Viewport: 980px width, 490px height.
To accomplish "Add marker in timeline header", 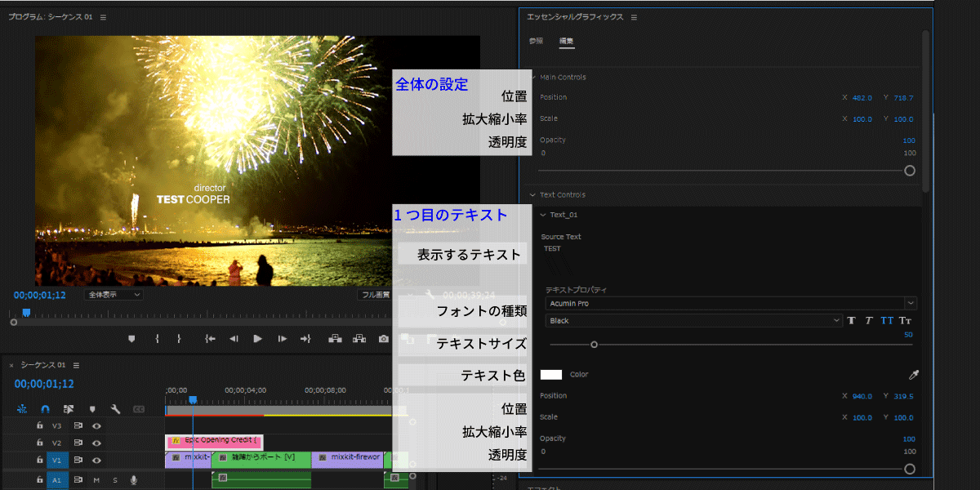I will pyautogui.click(x=92, y=408).
